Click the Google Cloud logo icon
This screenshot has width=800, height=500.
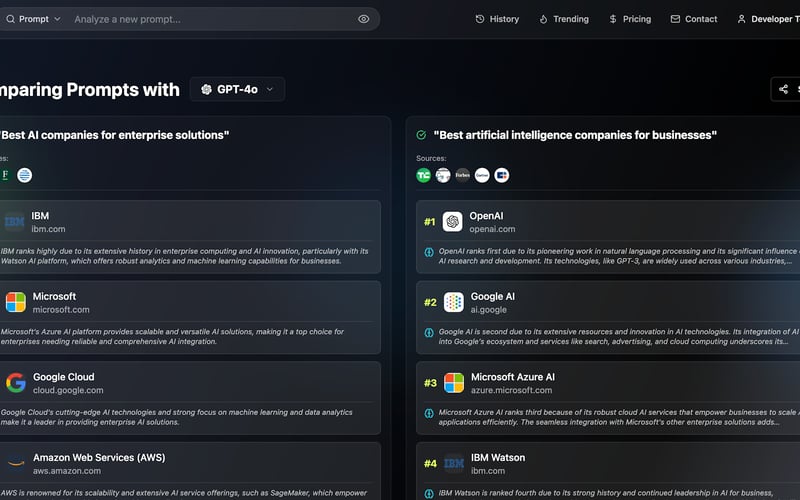(16, 383)
